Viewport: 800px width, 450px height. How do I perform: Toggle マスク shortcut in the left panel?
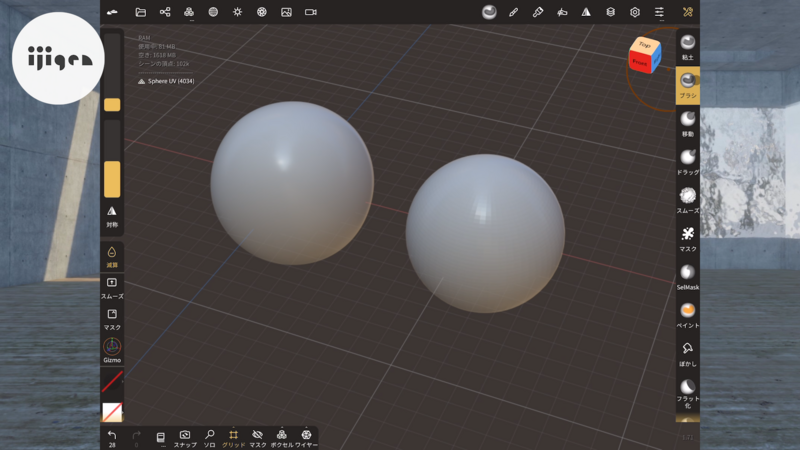tap(112, 319)
